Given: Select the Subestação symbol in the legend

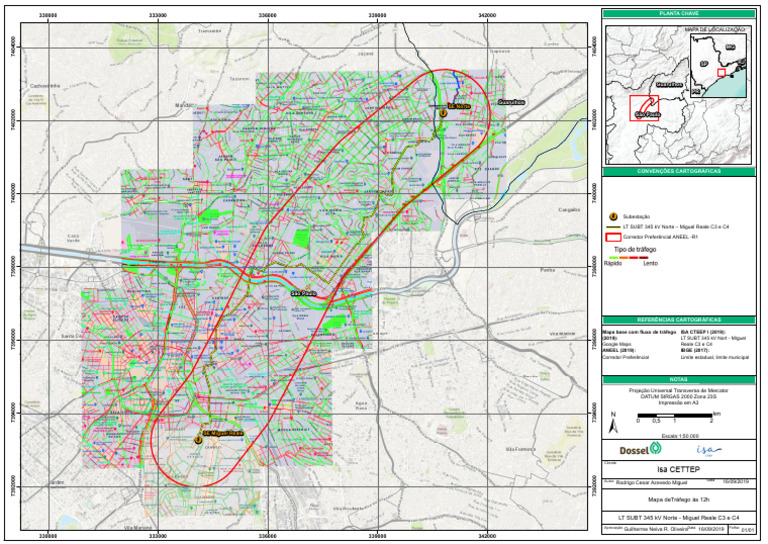Looking at the screenshot, I should point(612,216).
